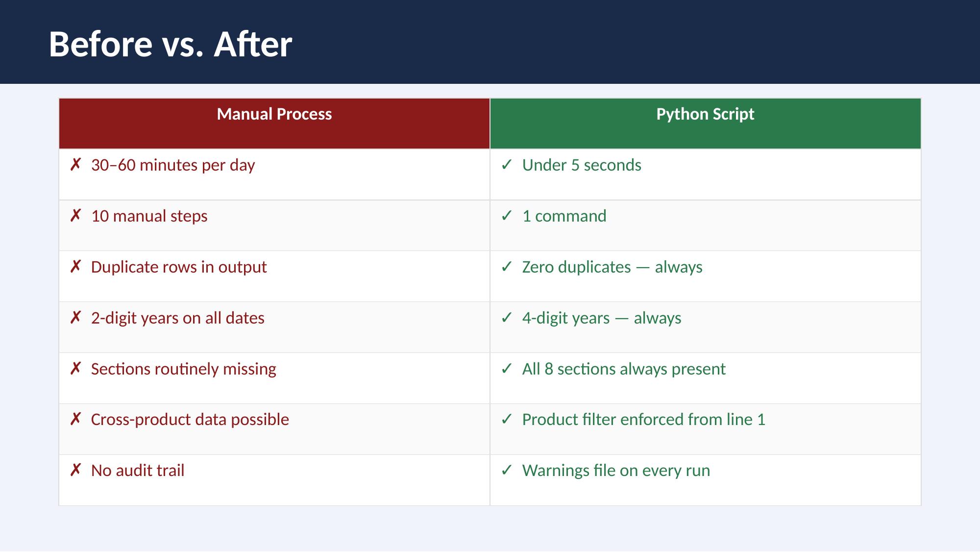Viewport: 980px width, 552px height.
Task: Click the checkmark beside "Under 5 seconds"
Action: point(507,165)
